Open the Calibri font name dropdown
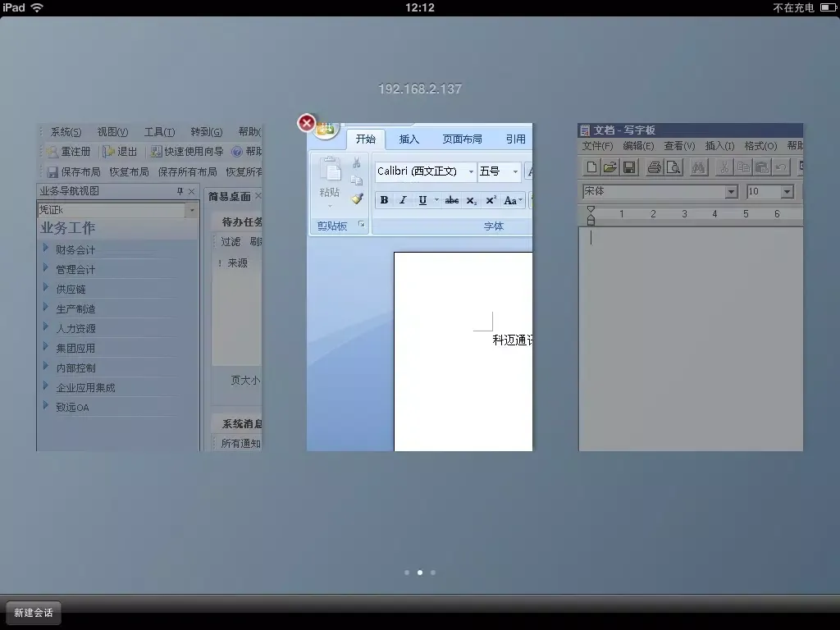 click(471, 171)
